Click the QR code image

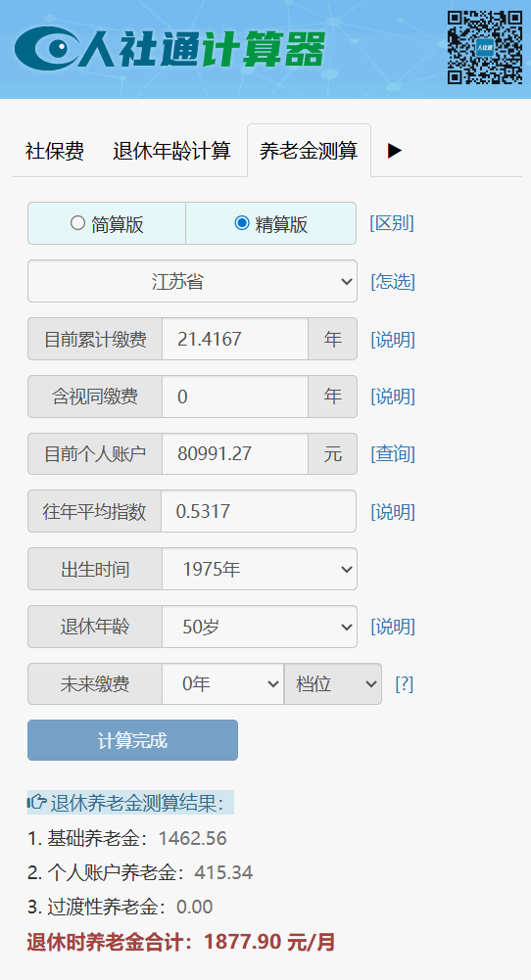click(485, 48)
